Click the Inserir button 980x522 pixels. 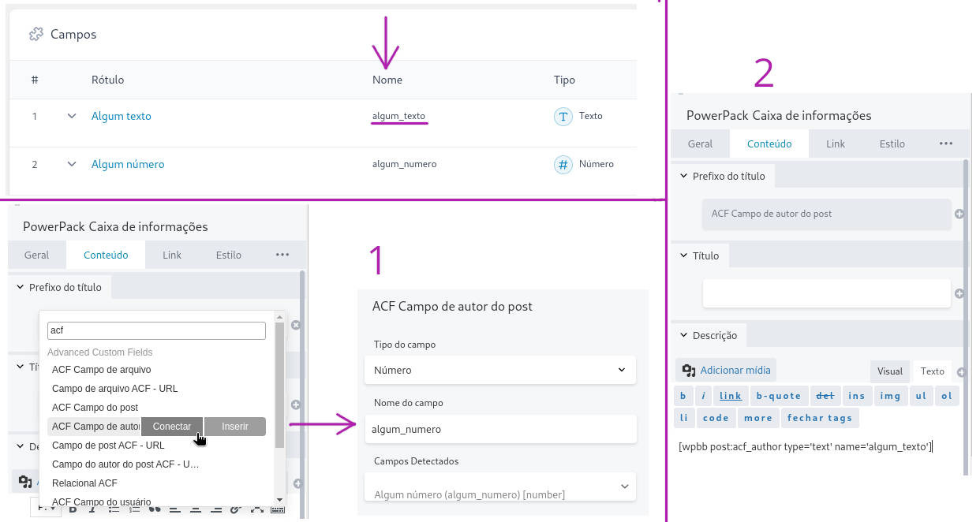pos(235,427)
